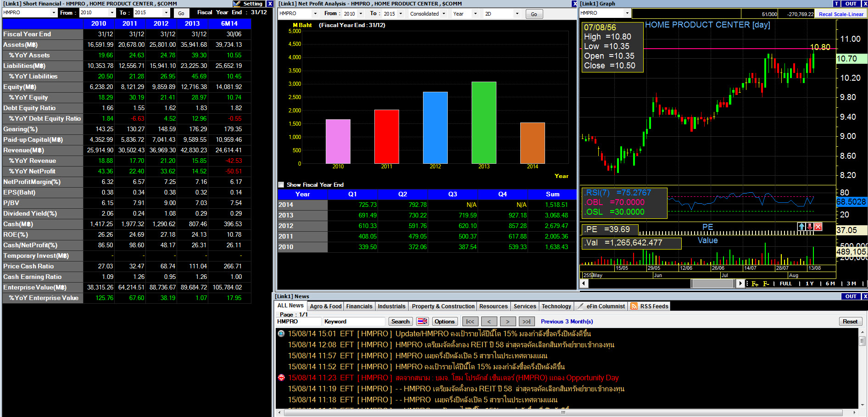The width and height of the screenshot is (868, 417).
Task: Set graph range to 1Y
Action: click(x=810, y=284)
